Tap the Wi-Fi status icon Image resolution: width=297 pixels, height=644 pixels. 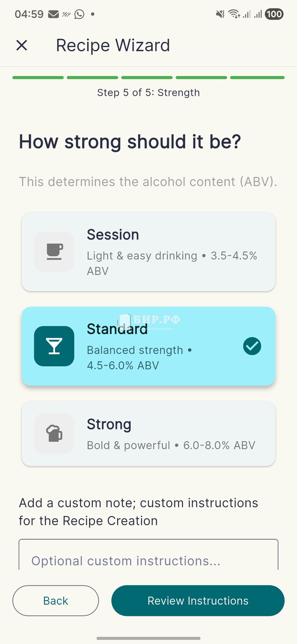point(234,14)
